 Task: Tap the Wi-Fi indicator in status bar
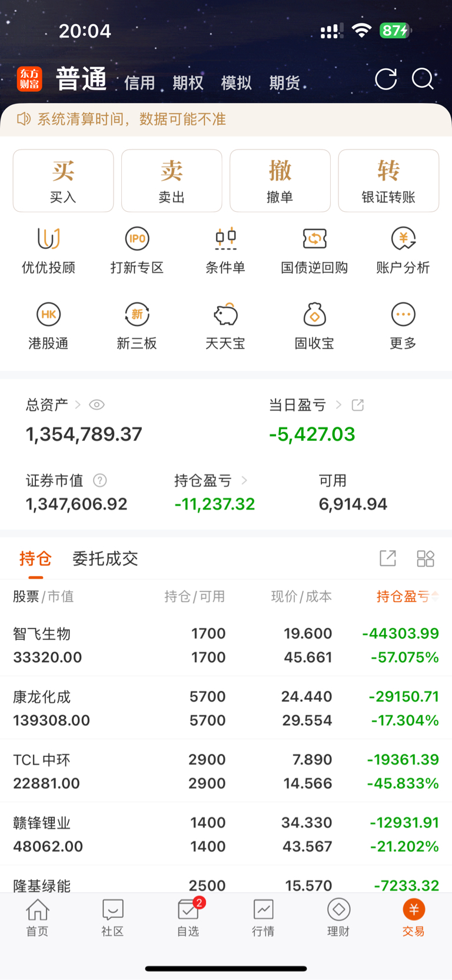coord(361,31)
